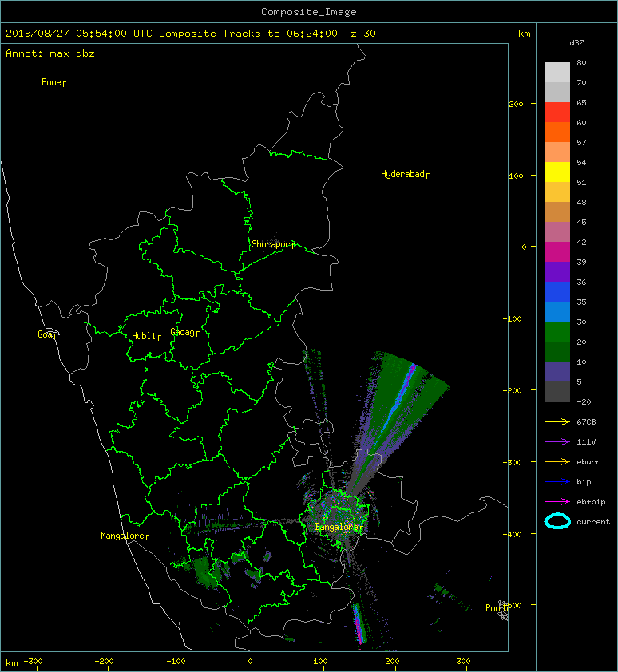Viewport: 618px width, 672px height.
Task: Click the dark green 20 dBZ swatch
Action: 557,351
